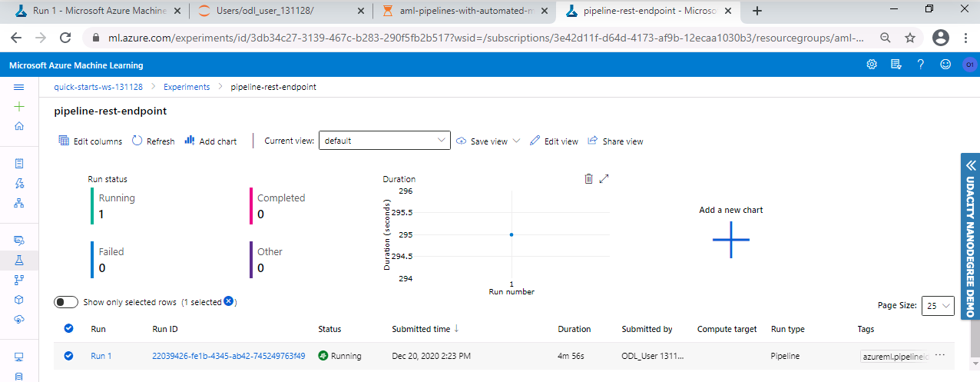Expand the Duration chart to full size
This screenshot has height=382, width=980.
604,178
